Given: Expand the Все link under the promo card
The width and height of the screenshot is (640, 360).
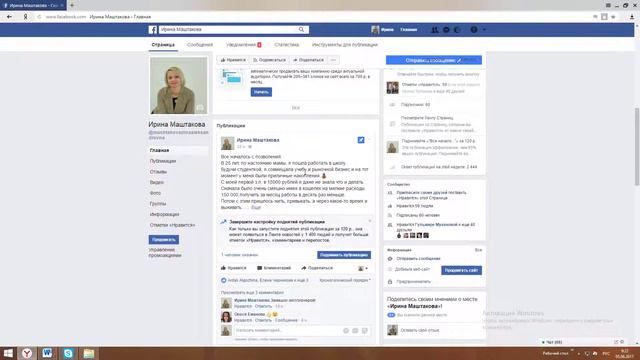Looking at the screenshot, I should 296,108.
